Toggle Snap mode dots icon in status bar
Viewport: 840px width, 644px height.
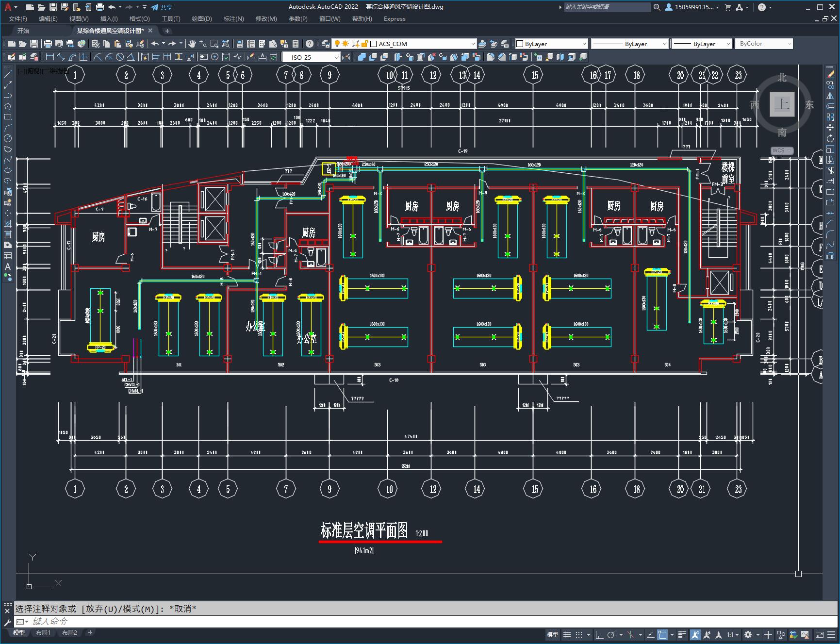[x=579, y=634]
